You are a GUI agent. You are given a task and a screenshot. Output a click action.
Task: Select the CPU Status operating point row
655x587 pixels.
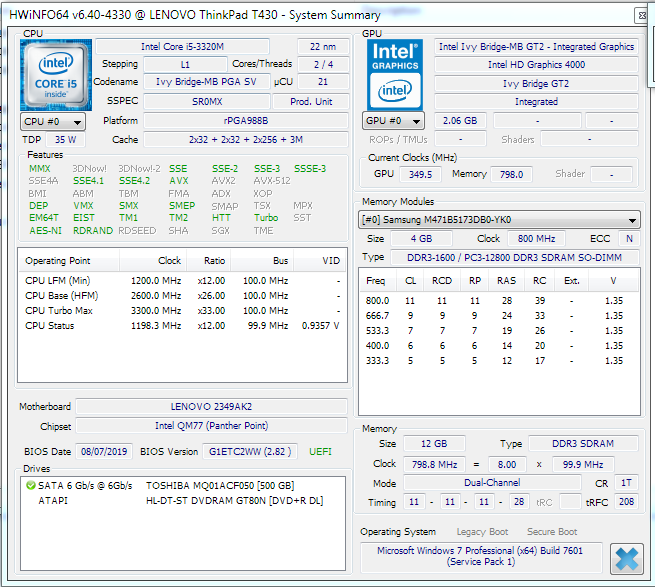click(180, 326)
